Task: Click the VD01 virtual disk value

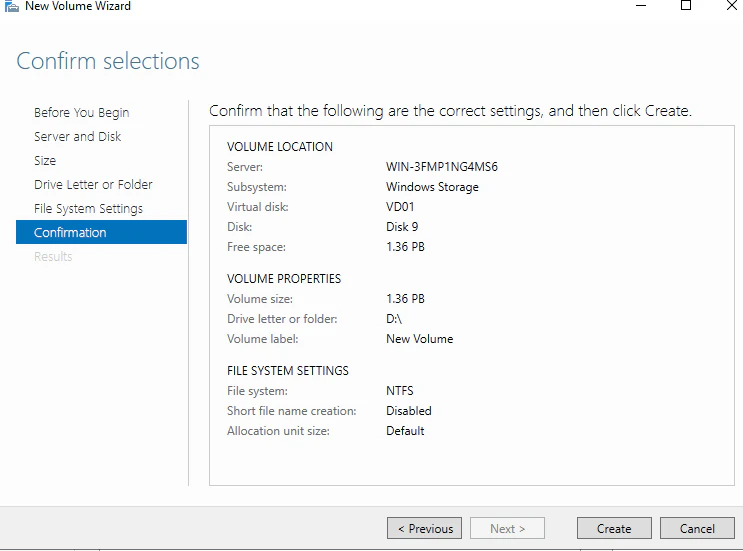Action: (x=400, y=207)
